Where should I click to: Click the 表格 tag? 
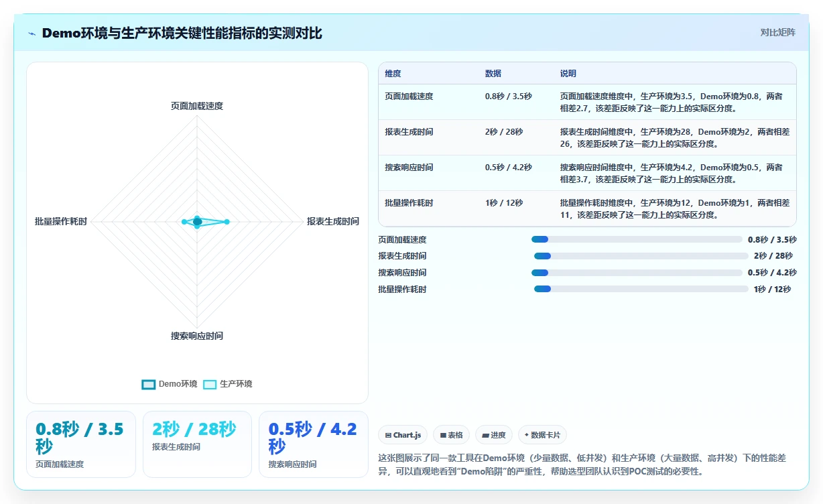(452, 435)
